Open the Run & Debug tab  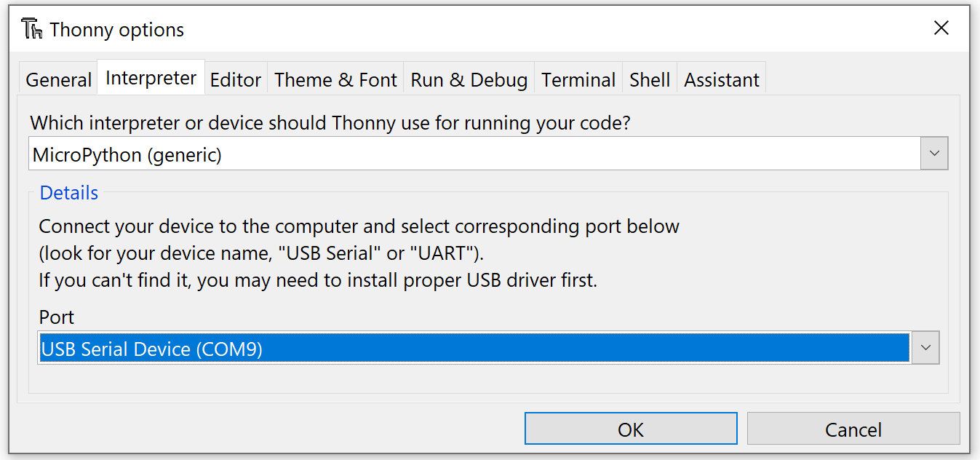469,80
